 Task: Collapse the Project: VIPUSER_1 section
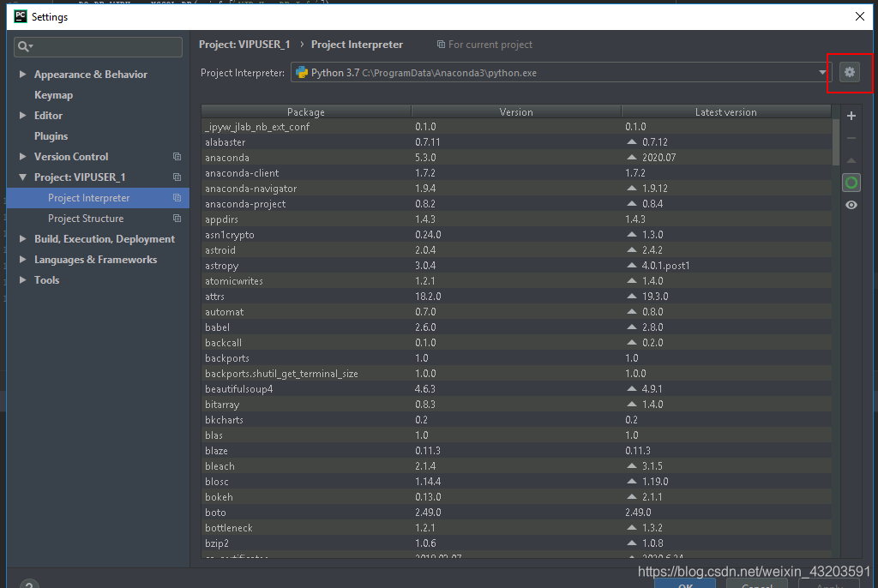22,177
